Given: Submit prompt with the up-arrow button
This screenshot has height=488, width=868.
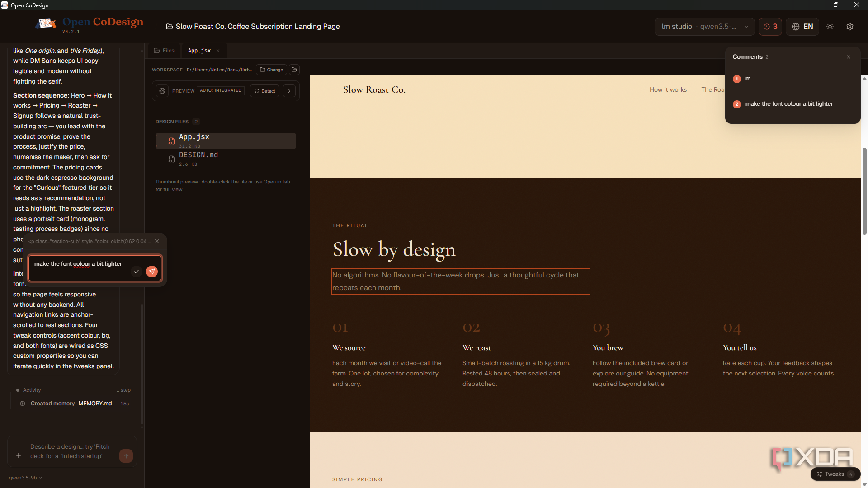Looking at the screenshot, I should tap(126, 456).
